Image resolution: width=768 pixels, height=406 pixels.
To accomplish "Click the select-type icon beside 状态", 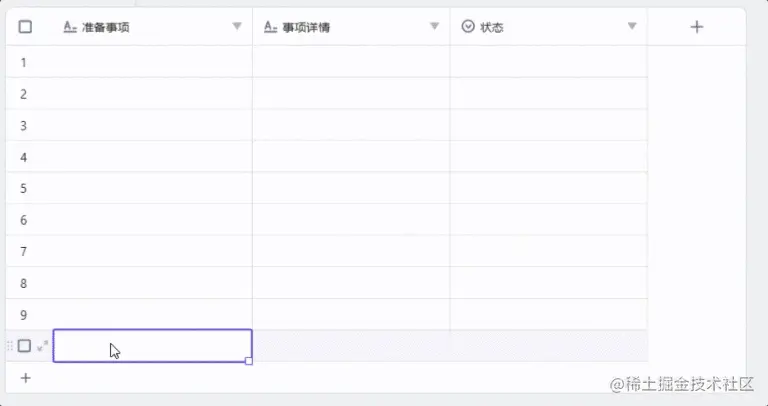I will tap(468, 26).
